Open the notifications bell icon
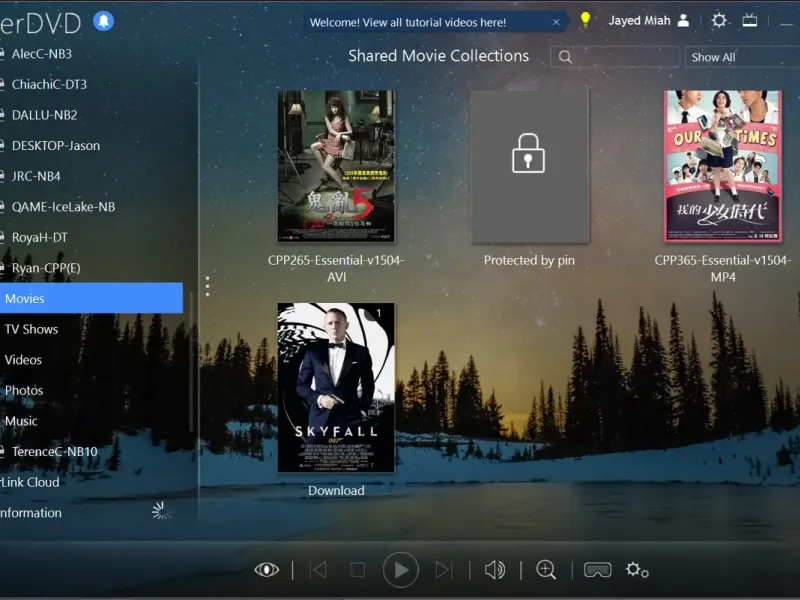This screenshot has height=600, width=800. (x=104, y=21)
